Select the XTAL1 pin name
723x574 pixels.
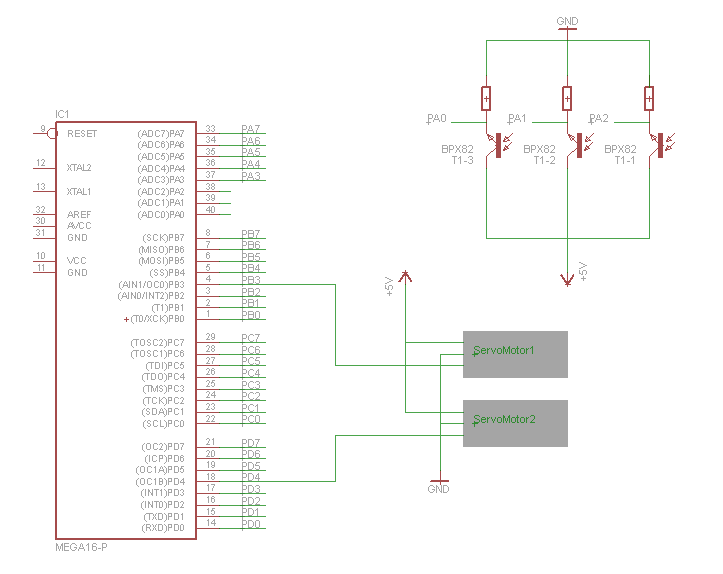[x=79, y=192]
